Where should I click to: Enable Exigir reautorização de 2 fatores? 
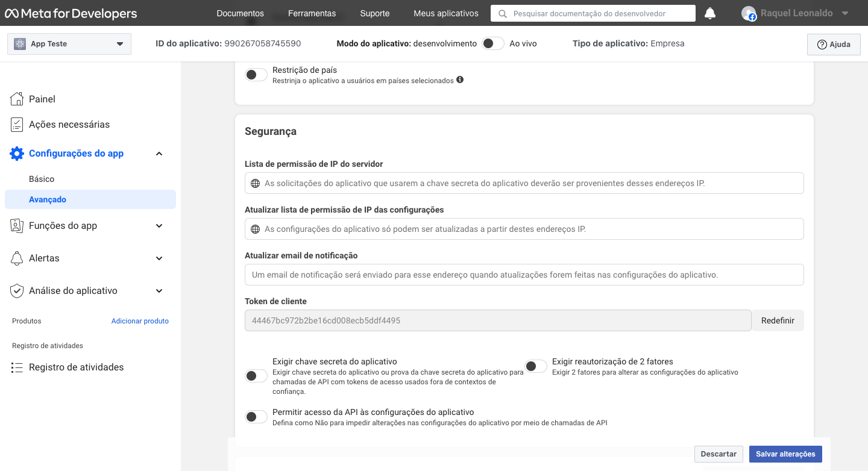coord(536,366)
